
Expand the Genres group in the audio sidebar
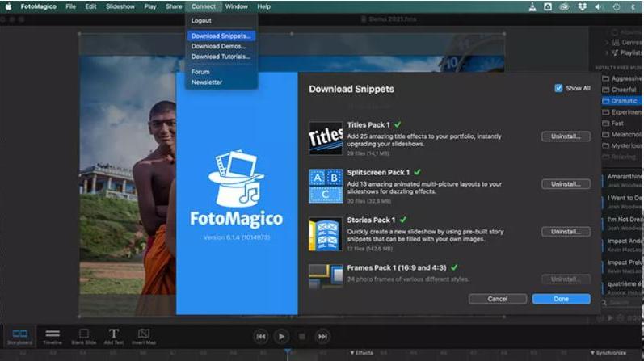coord(607,42)
